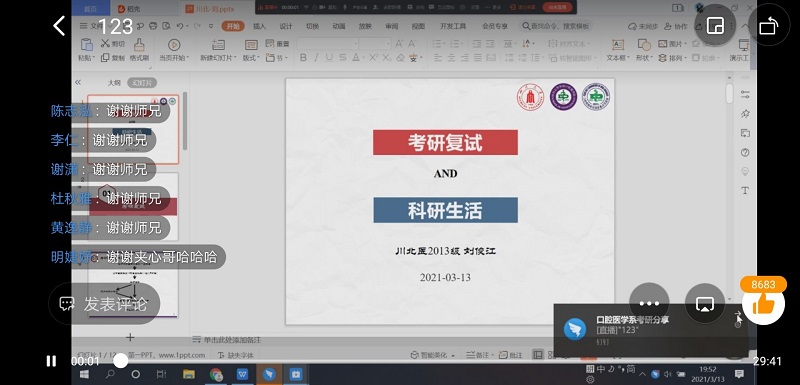Click the 缺失字体 missing fonts notice
The image size is (800, 385).
(x=236, y=355)
